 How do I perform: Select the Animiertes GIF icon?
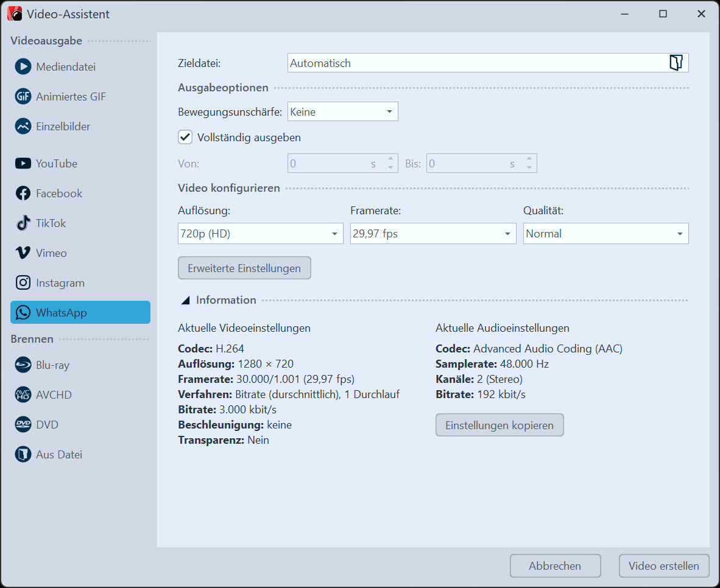point(23,97)
